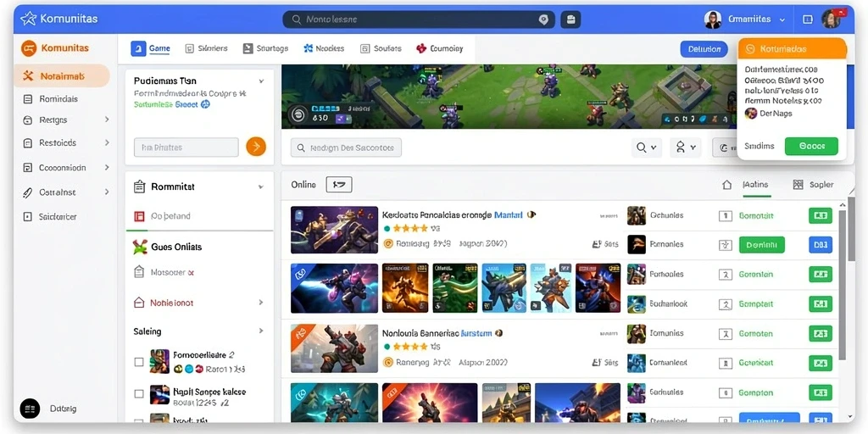Focus the top header search bar
This screenshot has width=868, height=434.
click(x=419, y=19)
